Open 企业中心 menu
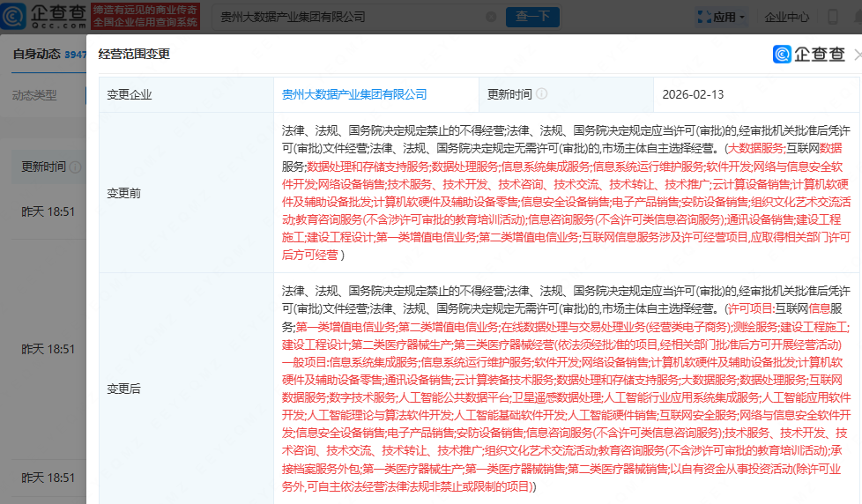Image resolution: width=862 pixels, height=504 pixels. click(787, 17)
